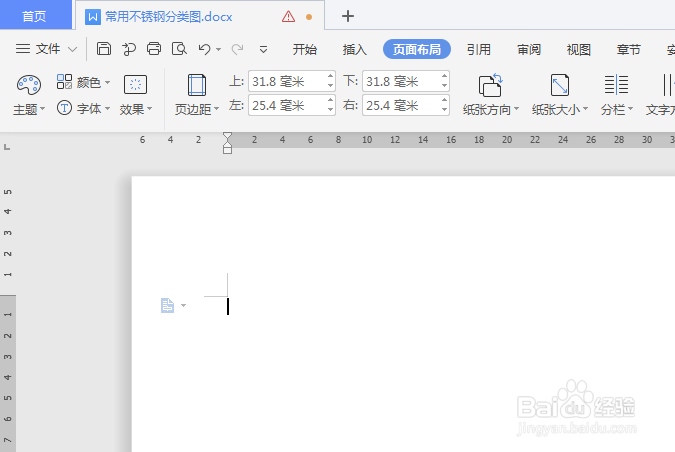Click the Export to PDF icon
This screenshot has height=452, width=675.
(x=129, y=49)
